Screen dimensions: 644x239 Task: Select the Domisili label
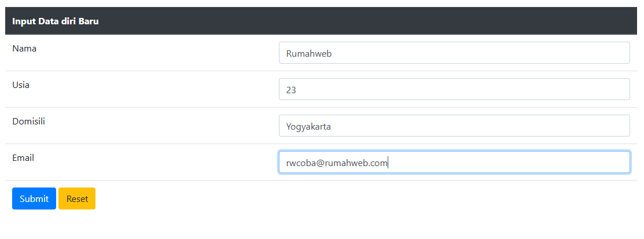pyautogui.click(x=29, y=122)
